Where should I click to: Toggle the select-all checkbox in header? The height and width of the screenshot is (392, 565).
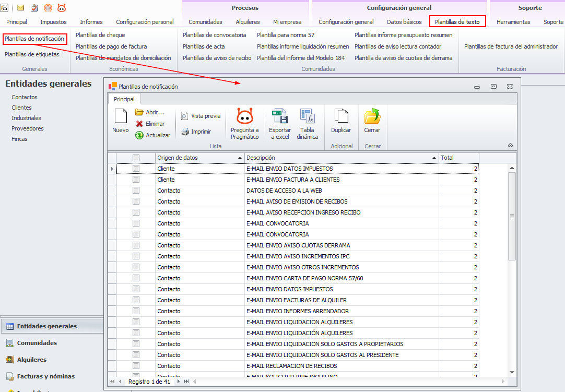pos(136,158)
